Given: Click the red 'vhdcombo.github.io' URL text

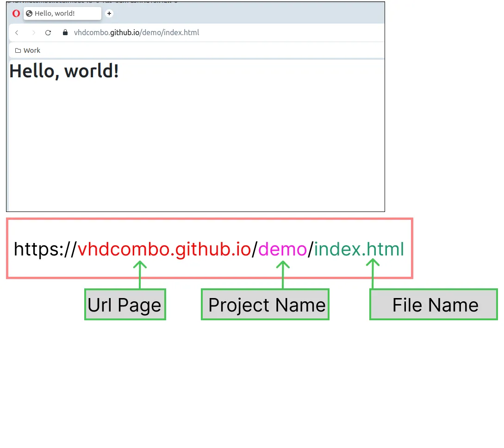Looking at the screenshot, I should (164, 249).
